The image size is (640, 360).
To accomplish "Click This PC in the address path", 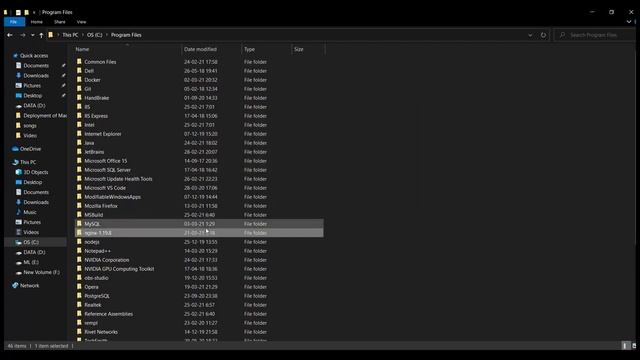I will [70, 35].
